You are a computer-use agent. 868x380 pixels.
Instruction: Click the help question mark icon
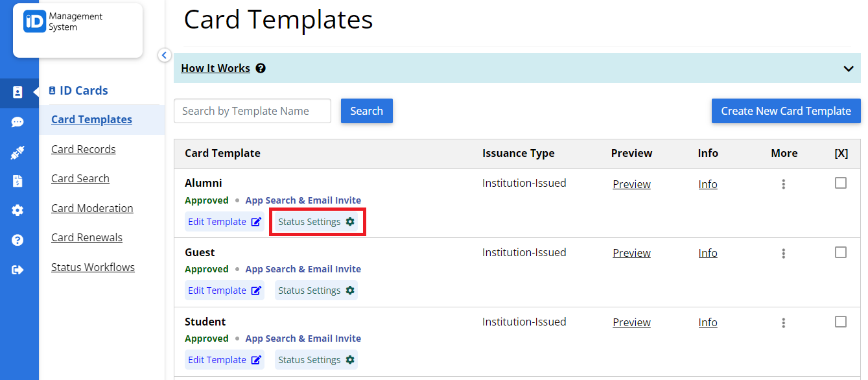click(19, 239)
